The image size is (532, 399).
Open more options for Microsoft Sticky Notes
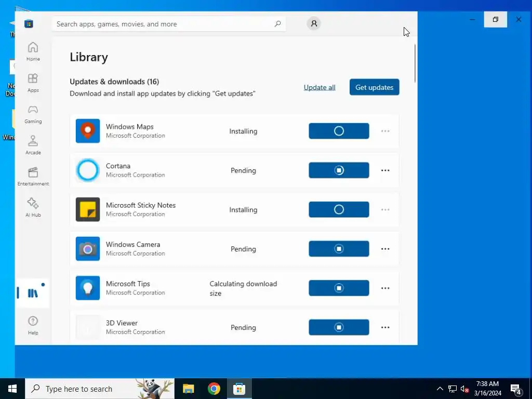pyautogui.click(x=385, y=210)
